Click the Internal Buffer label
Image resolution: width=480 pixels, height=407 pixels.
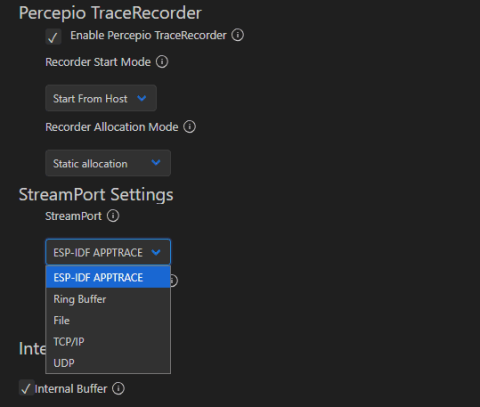pyautogui.click(x=71, y=389)
